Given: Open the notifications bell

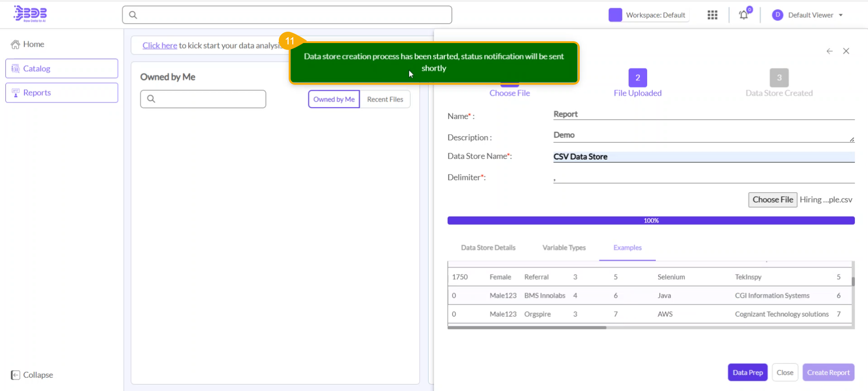Looking at the screenshot, I should (743, 15).
